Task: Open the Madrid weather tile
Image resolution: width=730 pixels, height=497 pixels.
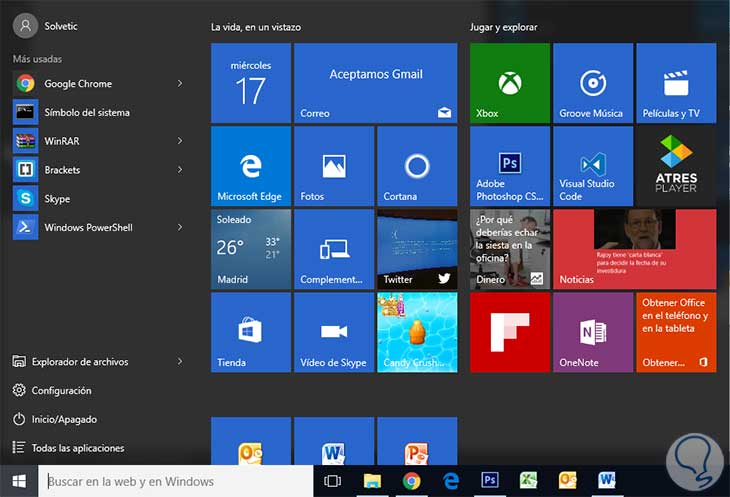Action: coord(251,249)
